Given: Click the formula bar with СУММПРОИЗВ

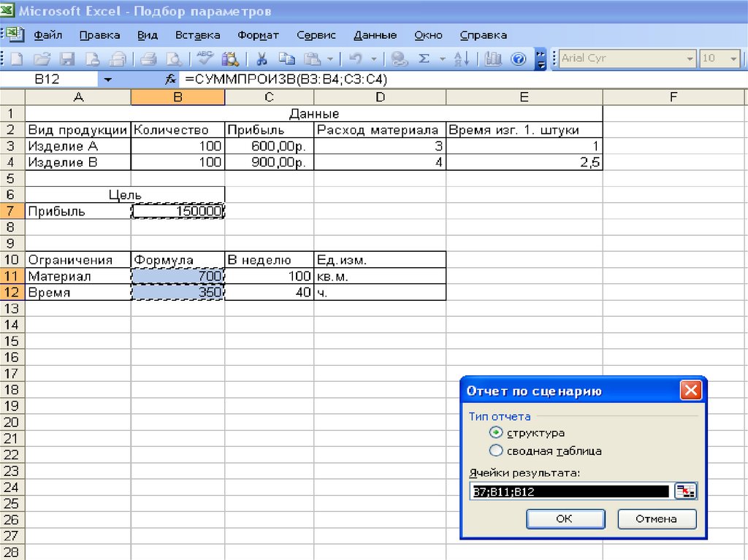Looking at the screenshot, I should click(x=462, y=79).
